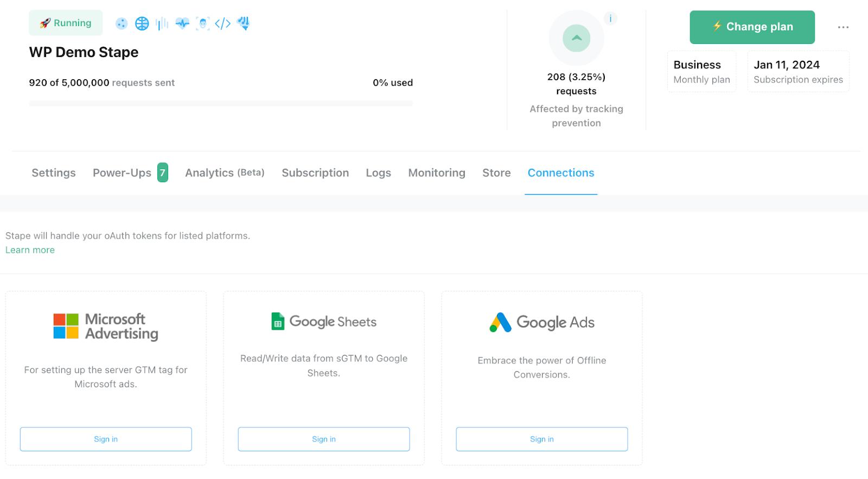Open the Settings tab

pos(54,173)
